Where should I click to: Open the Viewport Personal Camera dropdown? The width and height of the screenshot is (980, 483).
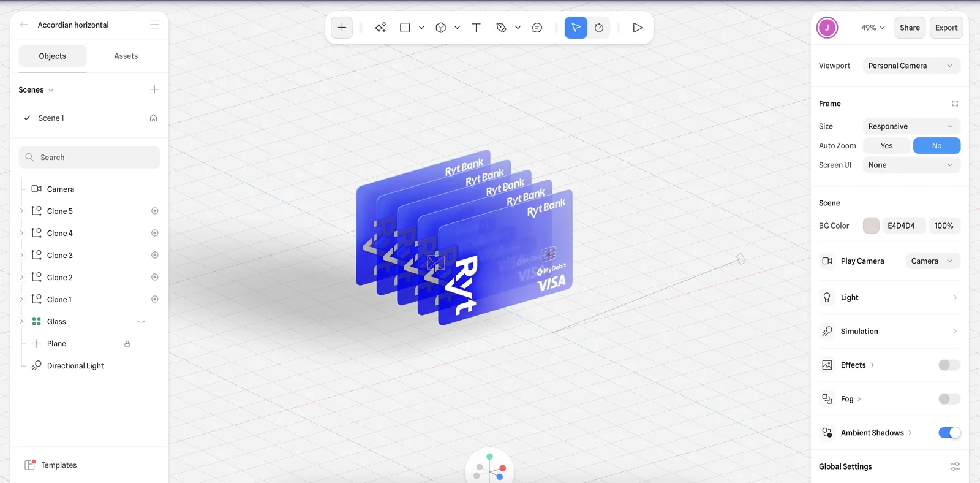coord(911,66)
